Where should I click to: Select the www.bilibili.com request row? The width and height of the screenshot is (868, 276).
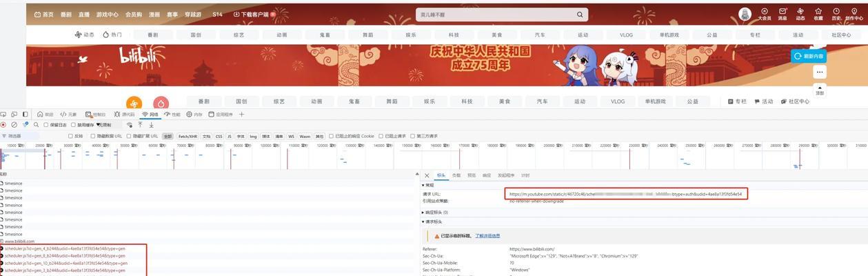click(19, 241)
